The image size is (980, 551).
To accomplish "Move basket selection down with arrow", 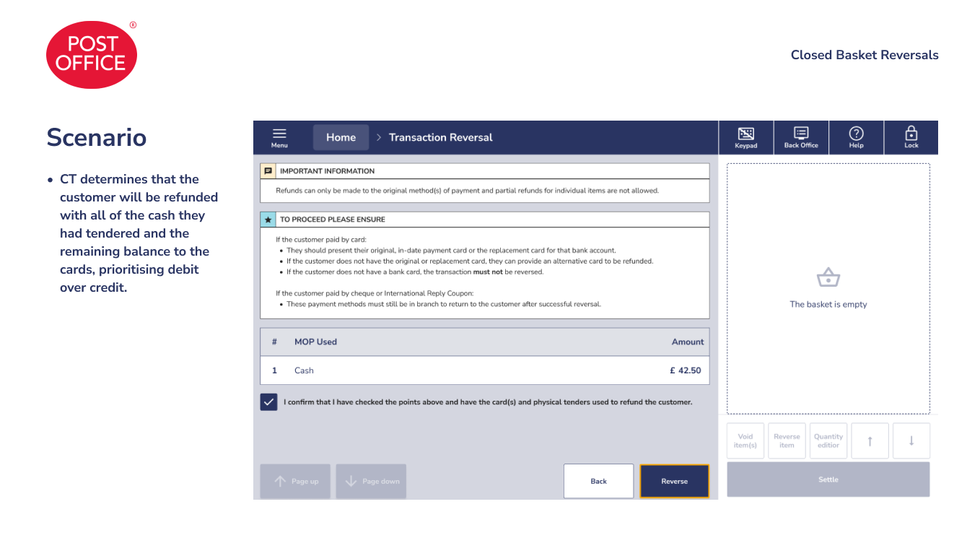I will [911, 441].
